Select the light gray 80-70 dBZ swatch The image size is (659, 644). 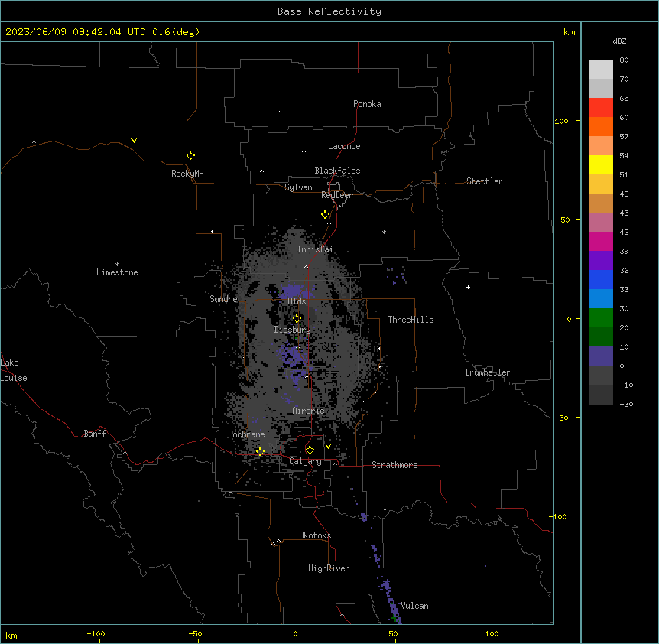pyautogui.click(x=601, y=69)
